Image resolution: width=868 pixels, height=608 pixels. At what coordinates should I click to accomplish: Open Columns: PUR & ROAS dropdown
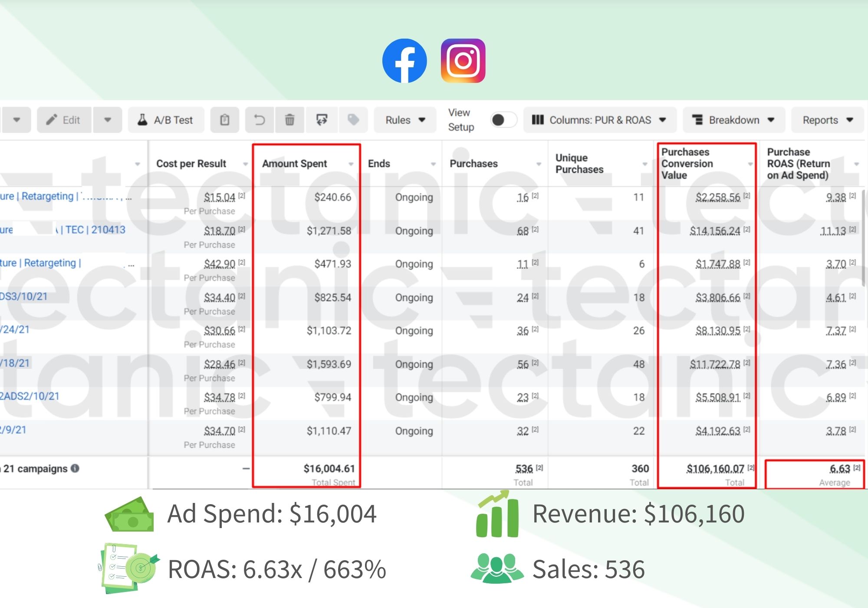coord(599,120)
